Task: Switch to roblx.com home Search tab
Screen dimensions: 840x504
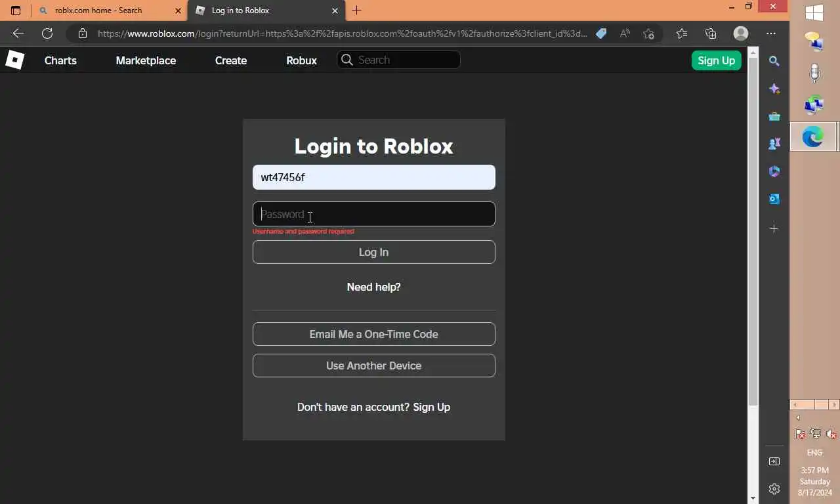Action: pyautogui.click(x=110, y=10)
